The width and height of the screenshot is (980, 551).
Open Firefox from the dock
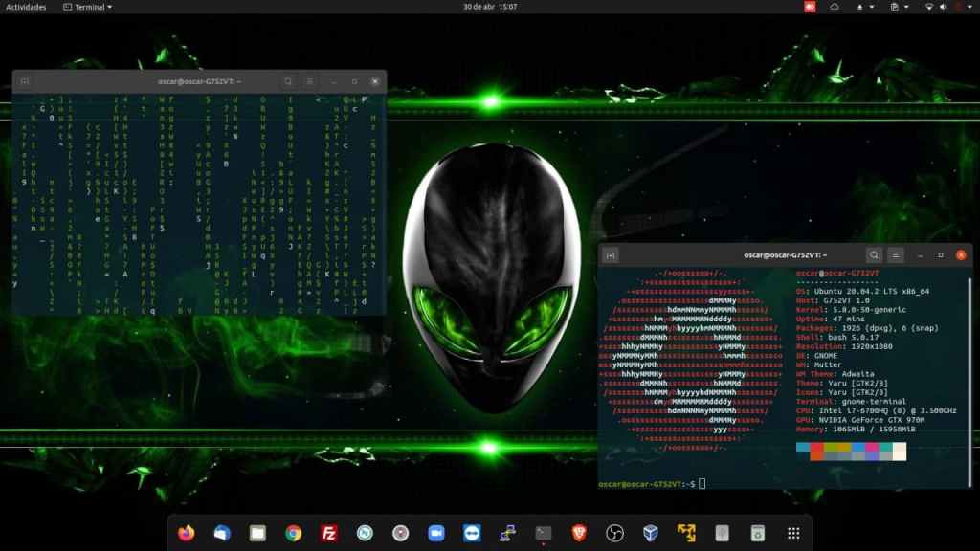tap(187, 533)
